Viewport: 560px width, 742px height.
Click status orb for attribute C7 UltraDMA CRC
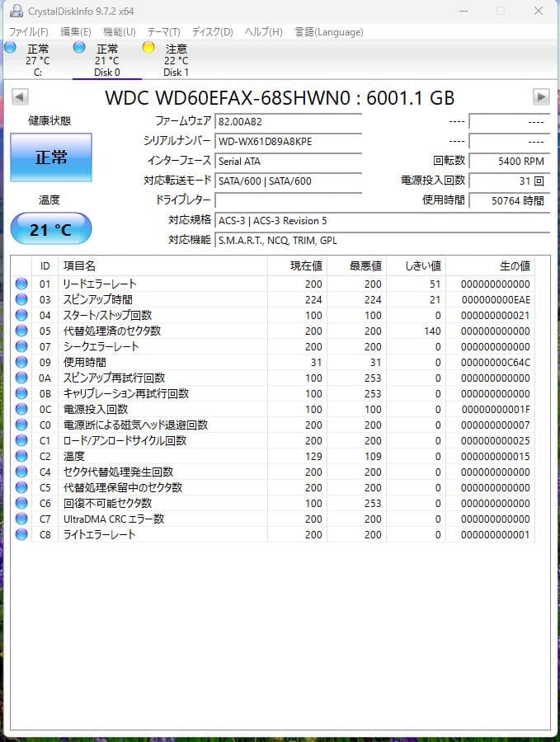coord(21,519)
